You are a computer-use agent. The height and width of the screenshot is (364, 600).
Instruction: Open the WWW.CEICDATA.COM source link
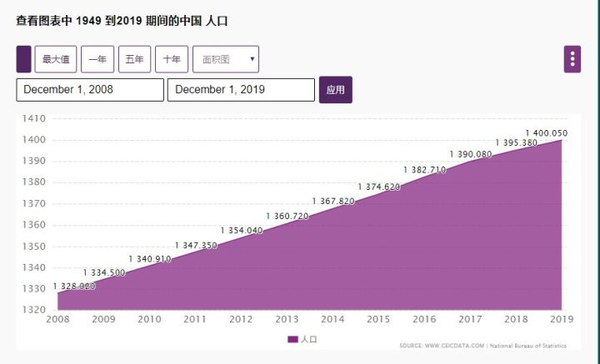[x=455, y=346]
